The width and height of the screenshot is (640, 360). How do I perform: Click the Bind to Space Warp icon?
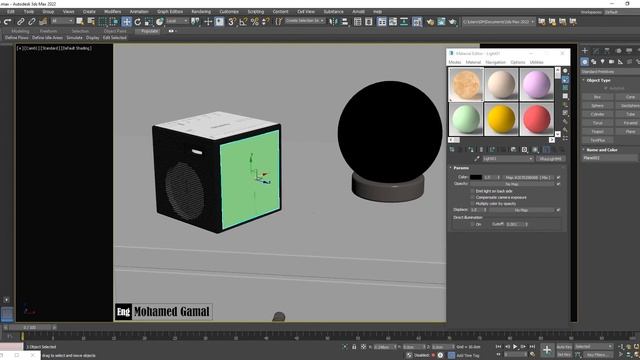pyautogui.click(x=43, y=22)
